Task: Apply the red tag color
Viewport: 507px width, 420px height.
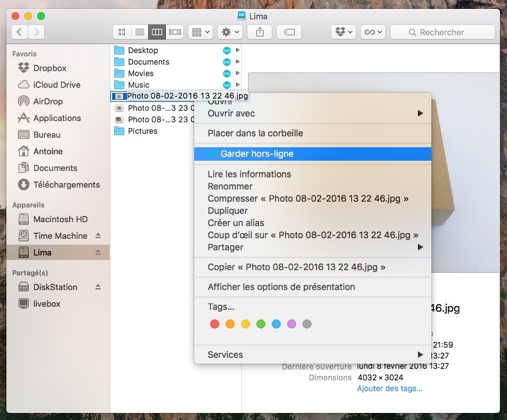Action: click(x=215, y=324)
